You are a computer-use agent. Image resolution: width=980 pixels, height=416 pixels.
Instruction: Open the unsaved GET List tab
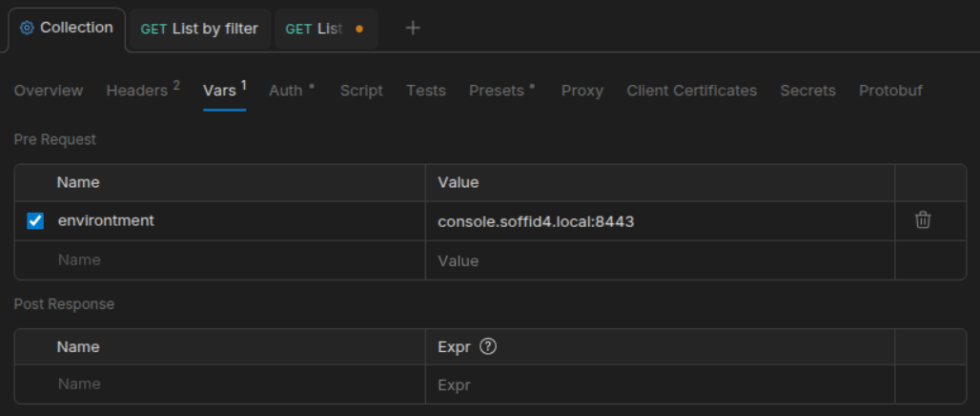click(x=326, y=29)
